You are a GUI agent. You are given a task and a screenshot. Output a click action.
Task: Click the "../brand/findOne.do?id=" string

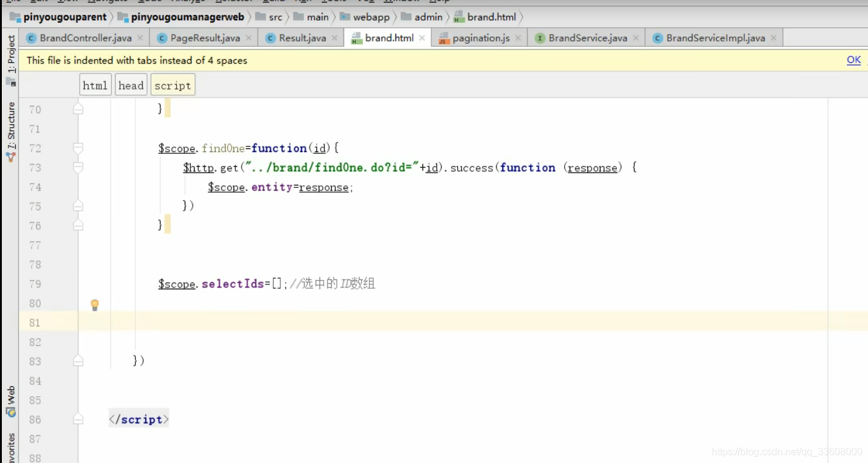pos(332,168)
